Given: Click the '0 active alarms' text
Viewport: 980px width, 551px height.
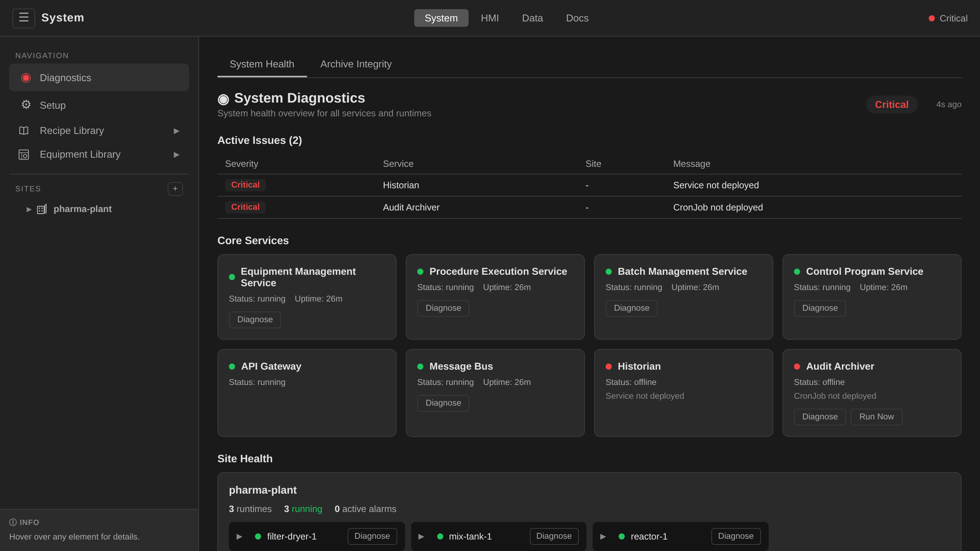Looking at the screenshot, I should 365,509.
